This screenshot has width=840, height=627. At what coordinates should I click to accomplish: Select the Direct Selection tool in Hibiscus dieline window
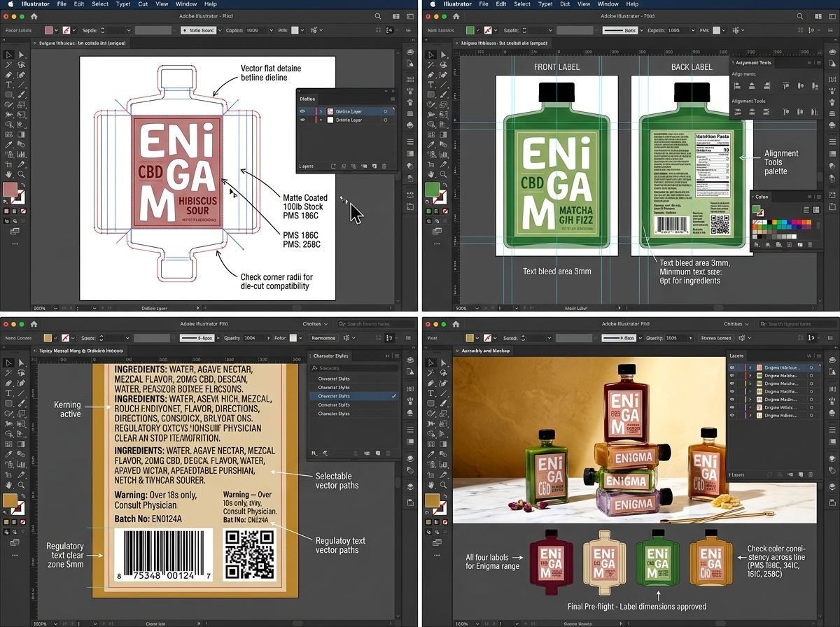(21, 55)
